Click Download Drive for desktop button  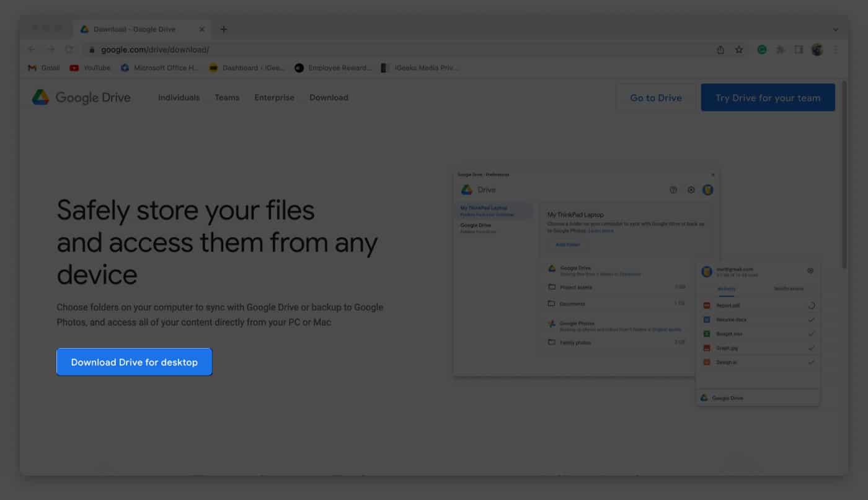point(134,362)
